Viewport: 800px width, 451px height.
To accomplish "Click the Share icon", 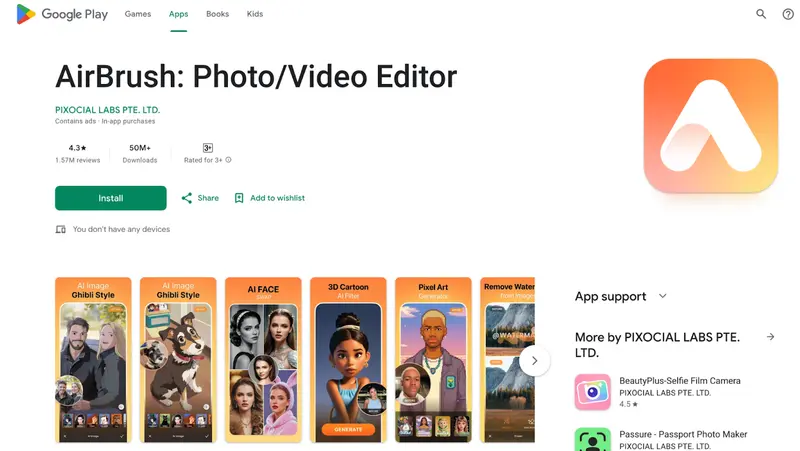I will 187,198.
